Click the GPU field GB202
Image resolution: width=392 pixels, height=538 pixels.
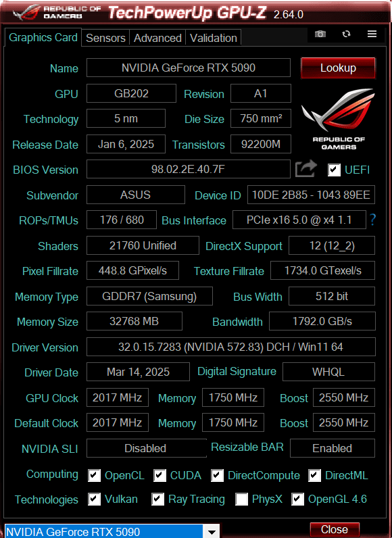click(x=131, y=93)
